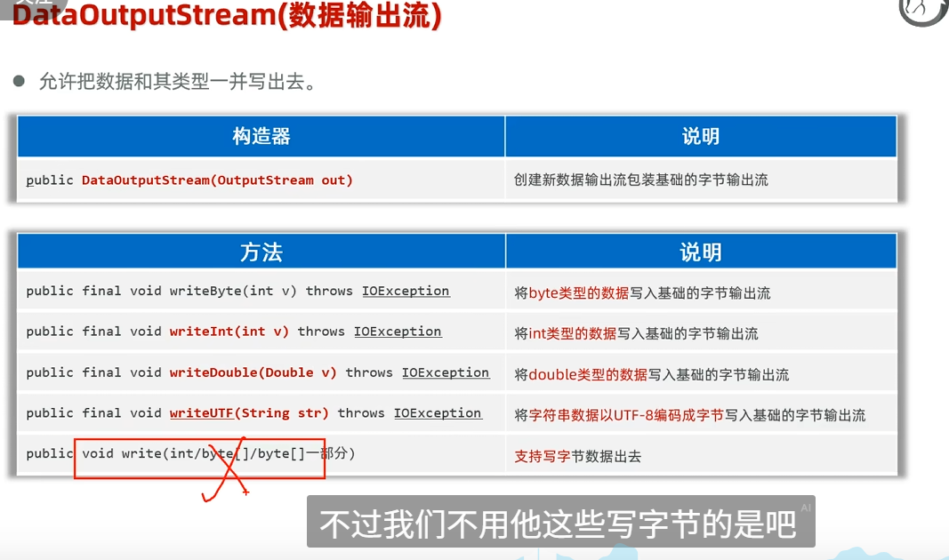
Task: Click the IOException link in the writeUTF row
Action: pos(438,413)
